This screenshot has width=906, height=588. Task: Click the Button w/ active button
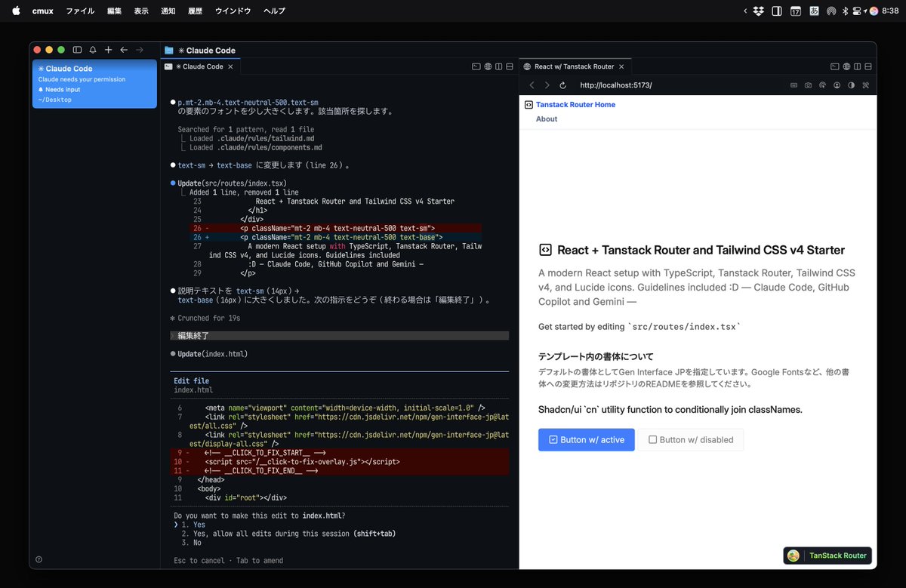pos(586,440)
